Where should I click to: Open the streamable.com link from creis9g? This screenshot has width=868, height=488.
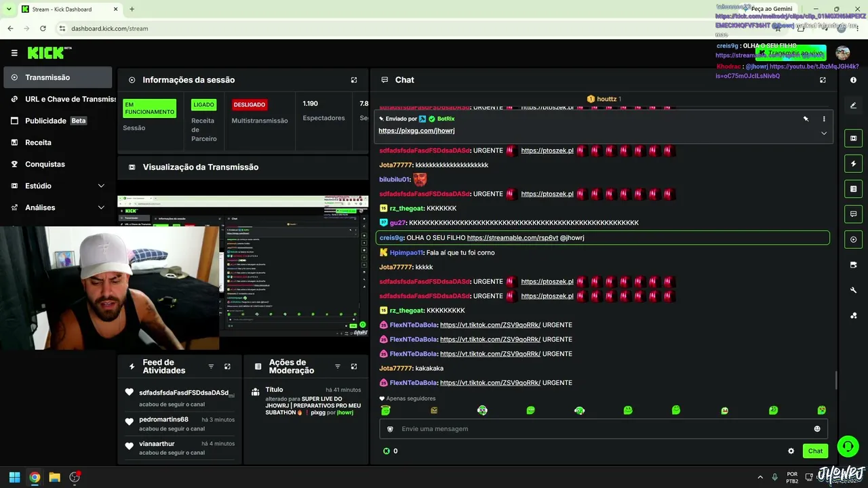[x=513, y=238]
